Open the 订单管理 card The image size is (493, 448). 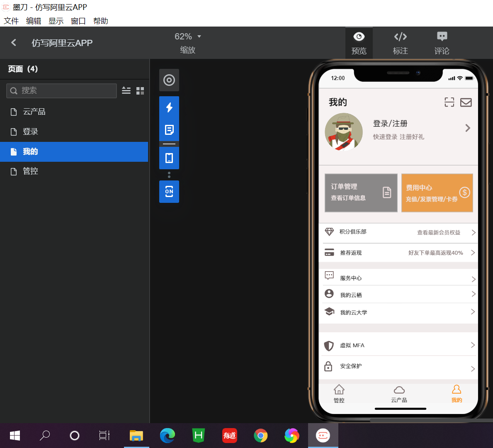(x=361, y=192)
